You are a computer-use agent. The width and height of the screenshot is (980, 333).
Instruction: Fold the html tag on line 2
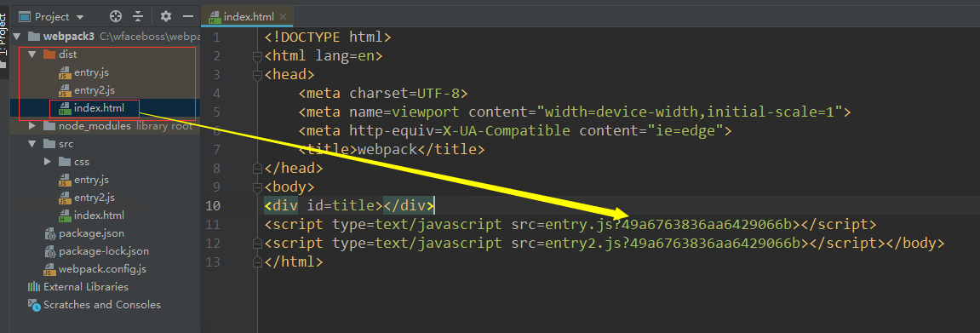tap(256, 56)
